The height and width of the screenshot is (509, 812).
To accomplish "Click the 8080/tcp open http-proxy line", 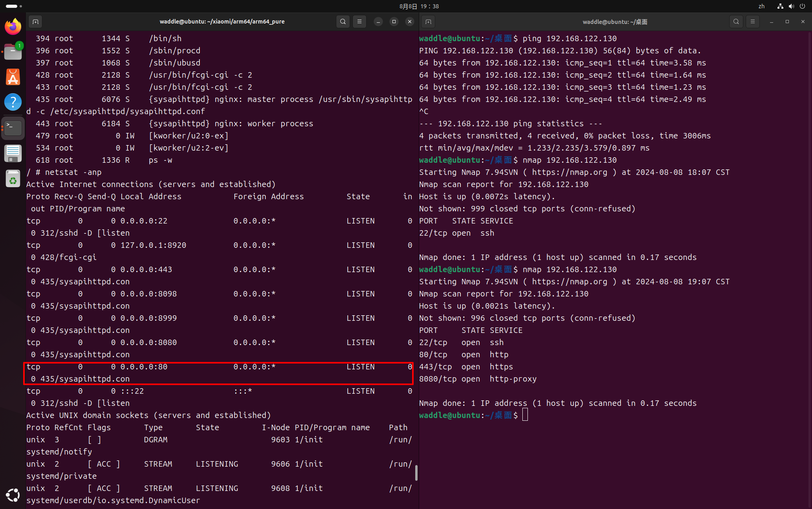I will click(x=478, y=379).
